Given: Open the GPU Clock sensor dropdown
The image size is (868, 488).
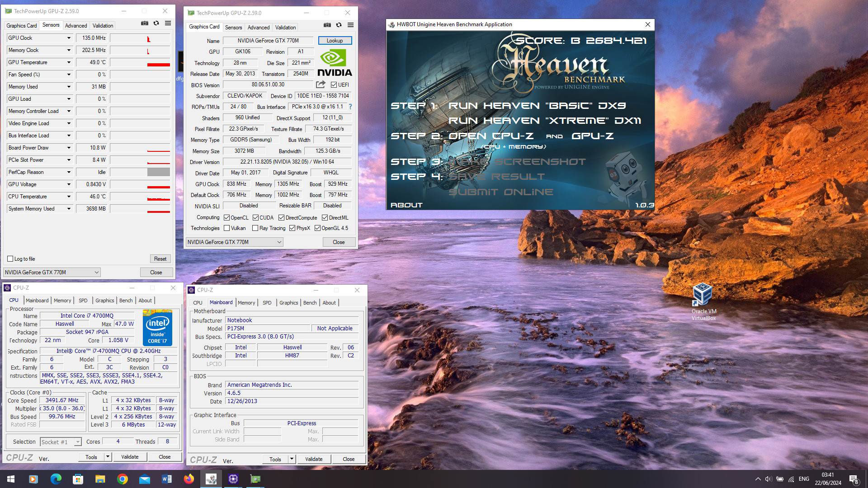Looking at the screenshot, I should point(69,38).
